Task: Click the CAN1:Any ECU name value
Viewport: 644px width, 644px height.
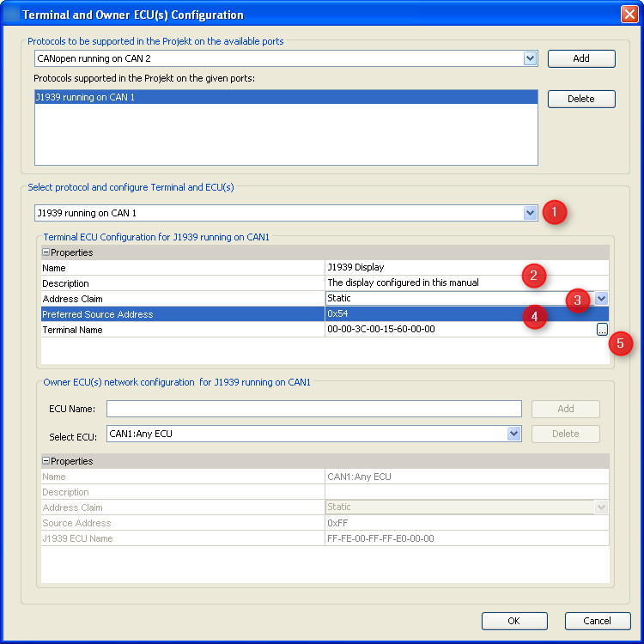Action: pos(359,477)
